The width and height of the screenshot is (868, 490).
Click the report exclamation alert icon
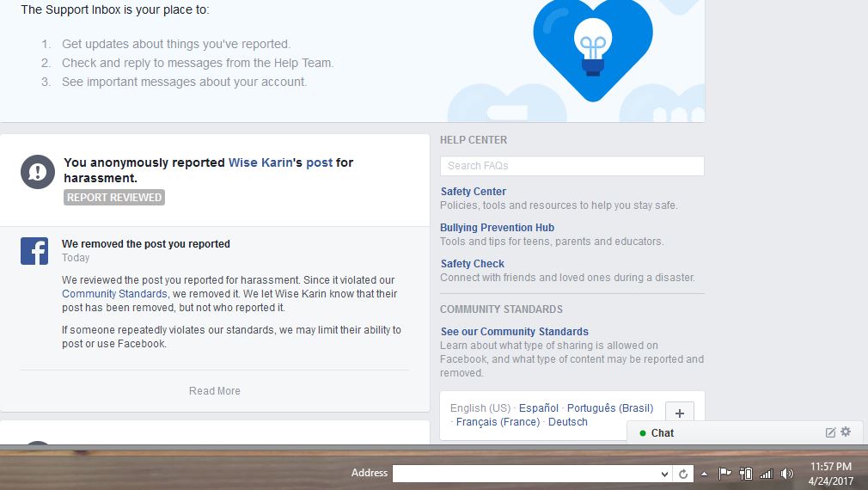click(x=38, y=172)
